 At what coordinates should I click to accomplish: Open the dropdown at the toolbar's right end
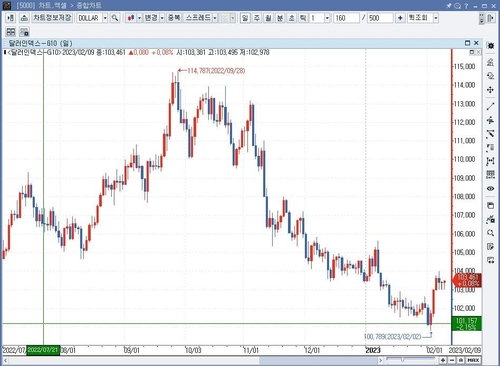(x=436, y=18)
